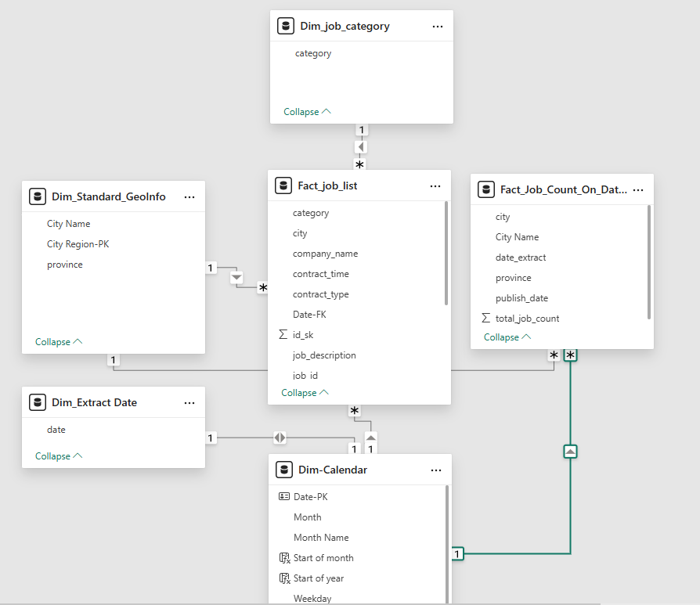Open more options menu for Fact_job_list
This screenshot has height=605, width=700.
[435, 185]
